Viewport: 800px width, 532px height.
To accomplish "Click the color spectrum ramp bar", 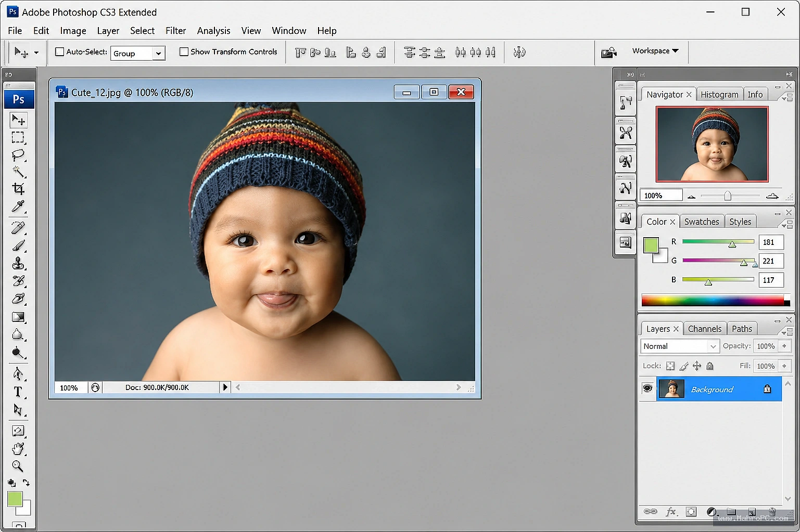I will click(x=716, y=300).
